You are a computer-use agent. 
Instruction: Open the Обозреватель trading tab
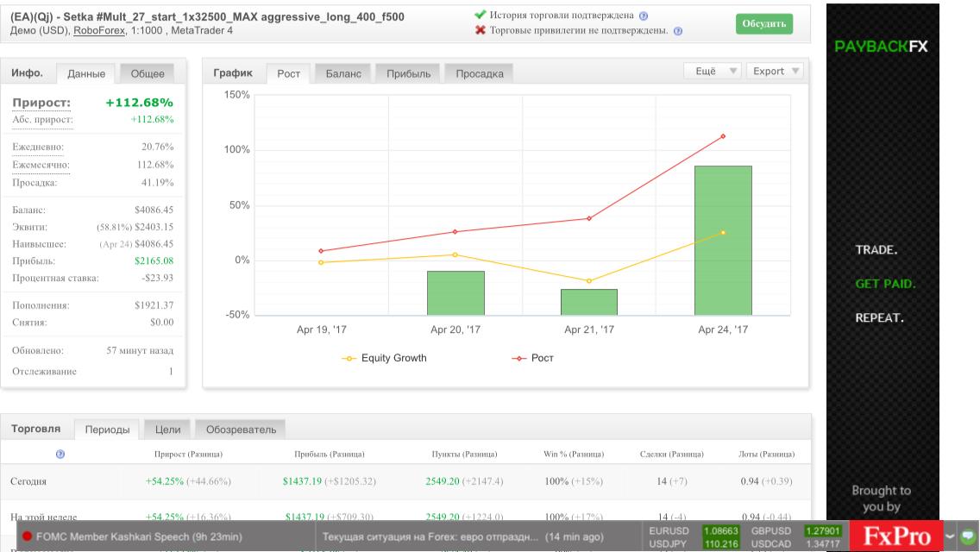pyautogui.click(x=241, y=430)
